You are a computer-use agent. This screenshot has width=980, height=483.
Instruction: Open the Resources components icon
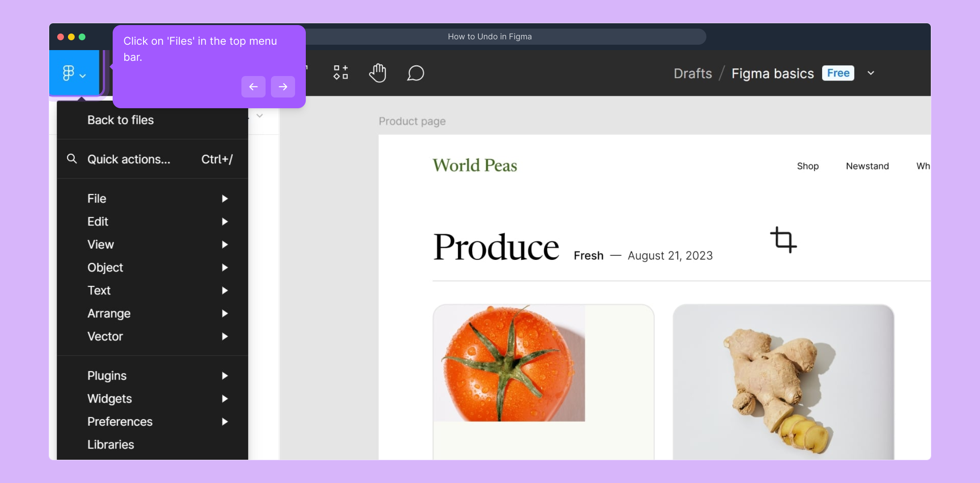(341, 72)
